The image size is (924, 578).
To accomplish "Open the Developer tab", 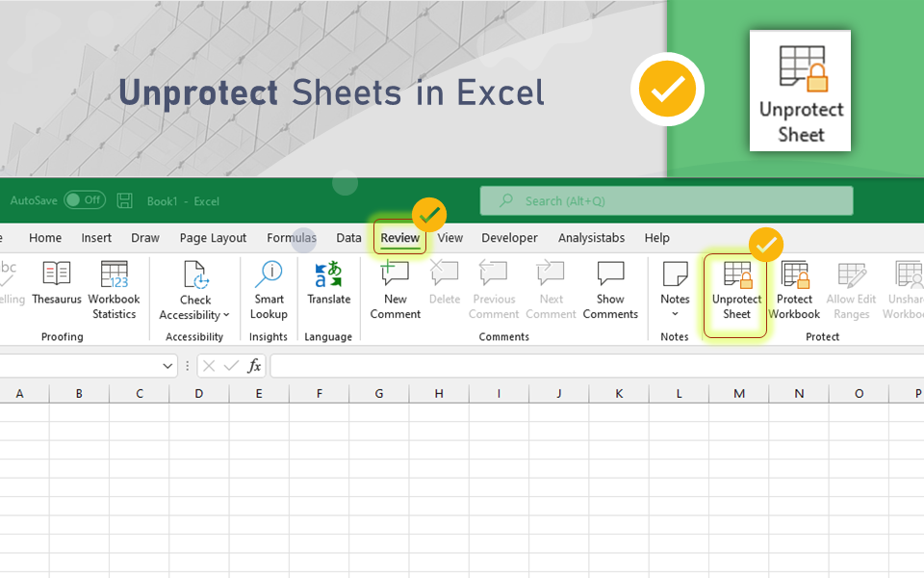I will tap(510, 238).
